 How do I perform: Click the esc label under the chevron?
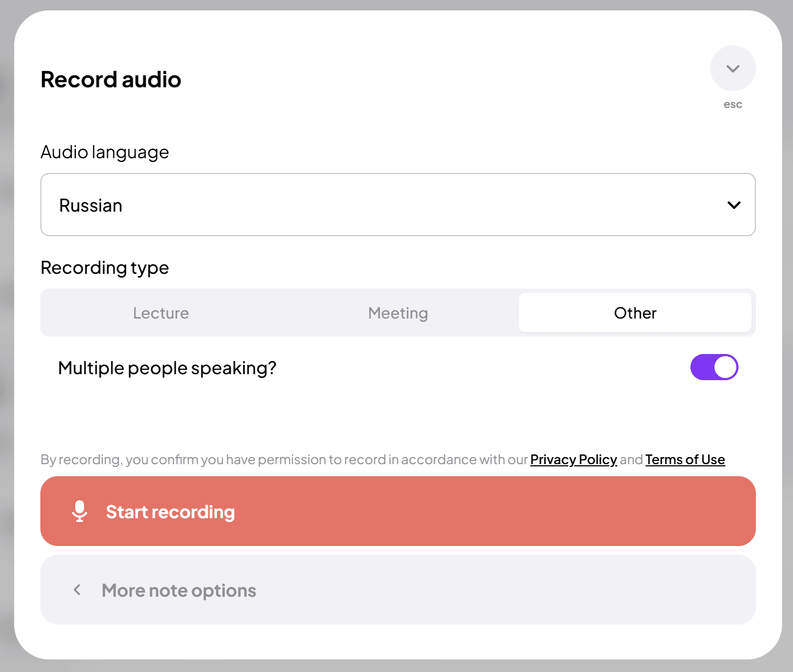pyautogui.click(x=732, y=105)
